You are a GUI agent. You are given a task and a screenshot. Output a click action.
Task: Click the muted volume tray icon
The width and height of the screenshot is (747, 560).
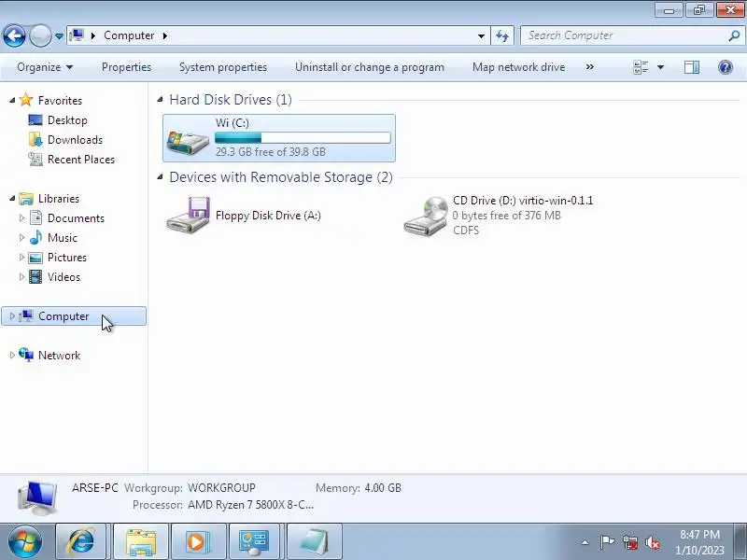coord(653,542)
